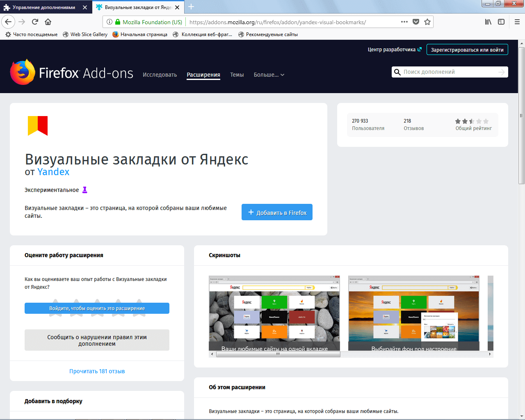Click the Поиск дополнений search field

point(449,72)
